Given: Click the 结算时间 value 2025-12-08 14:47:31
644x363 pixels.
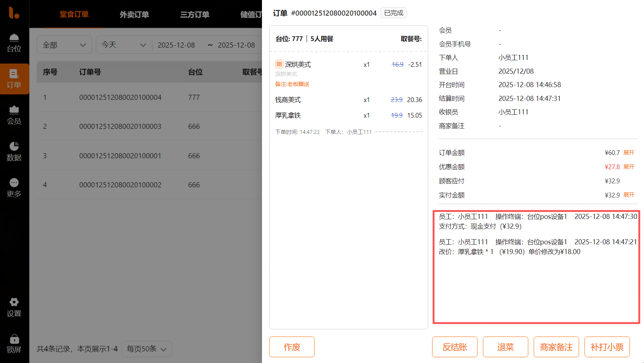Looking at the screenshot, I should click(x=530, y=98).
